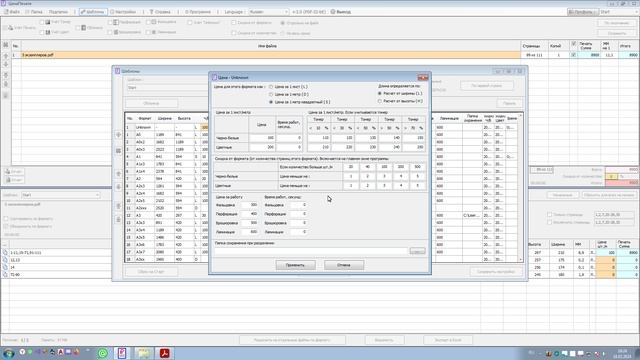Select 'Цена за 1 метр квадратный (S)' option

pyautogui.click(x=271, y=102)
